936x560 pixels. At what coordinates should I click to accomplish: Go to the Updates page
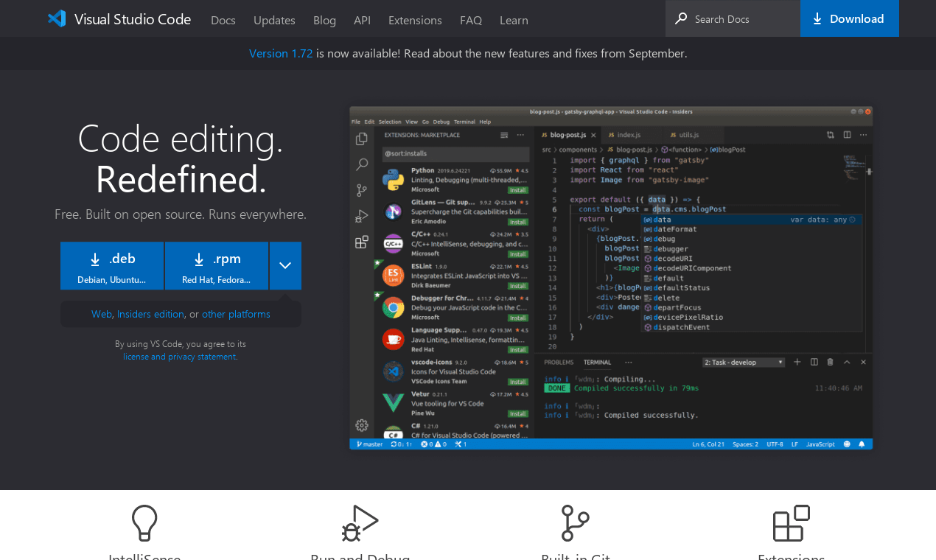[274, 20]
